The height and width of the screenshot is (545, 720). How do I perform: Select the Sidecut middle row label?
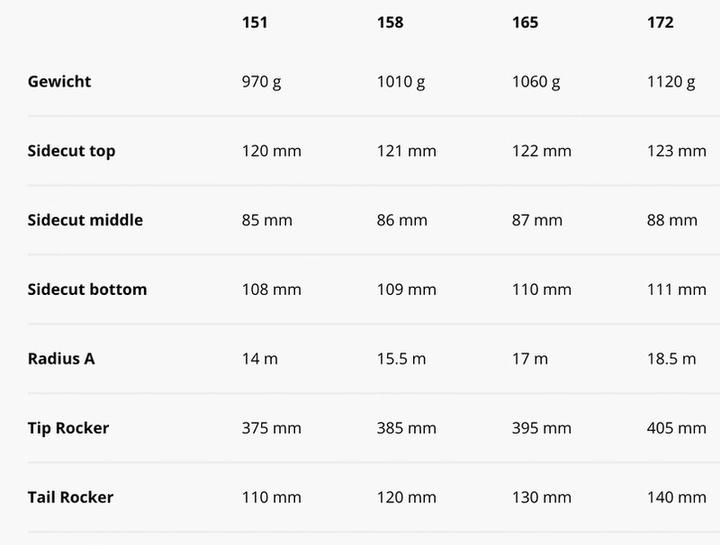tap(85, 220)
